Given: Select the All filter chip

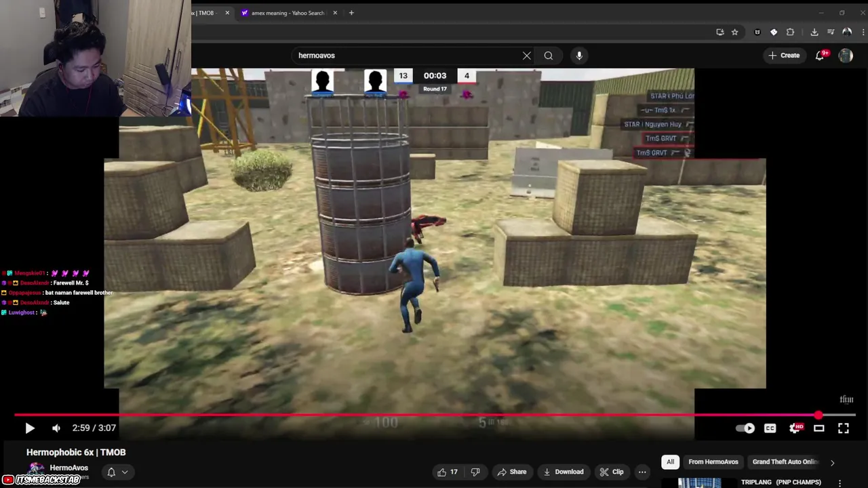Looking at the screenshot, I should click(x=670, y=462).
